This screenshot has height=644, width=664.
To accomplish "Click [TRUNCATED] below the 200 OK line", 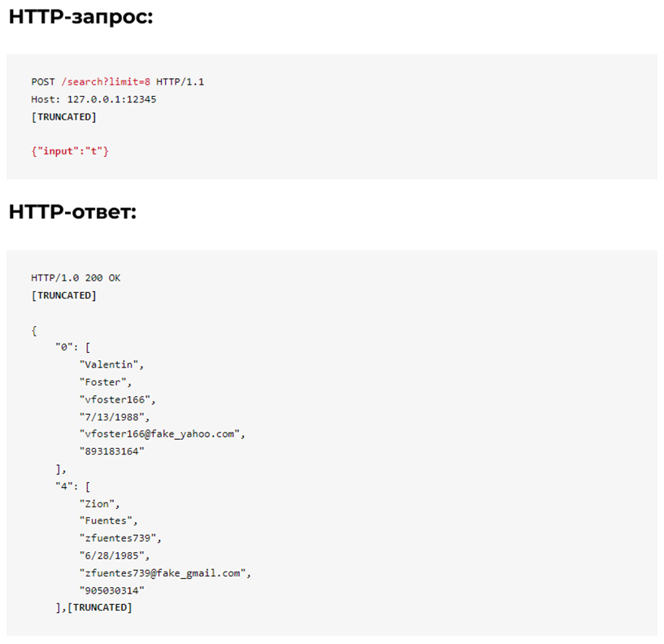I will click(x=64, y=295).
